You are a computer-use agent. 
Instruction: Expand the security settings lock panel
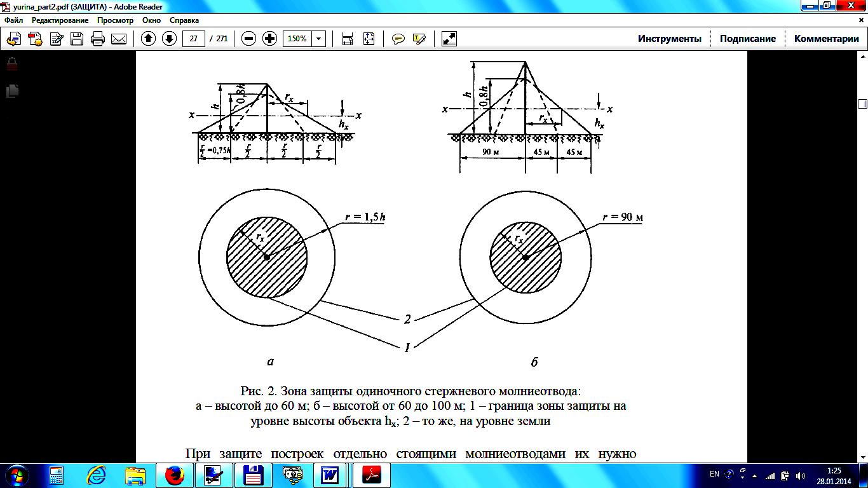12,64
